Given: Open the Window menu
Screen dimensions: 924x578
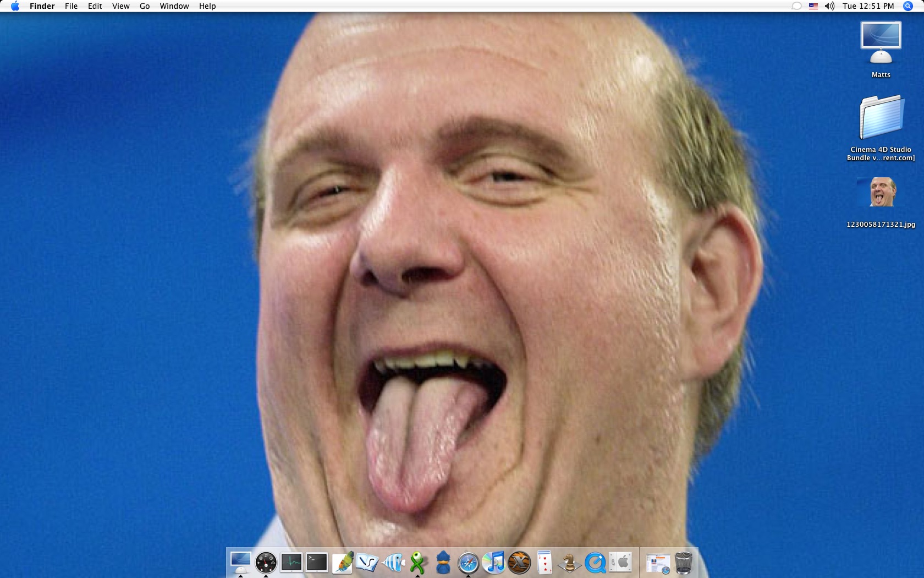Looking at the screenshot, I should pyautogui.click(x=174, y=6).
